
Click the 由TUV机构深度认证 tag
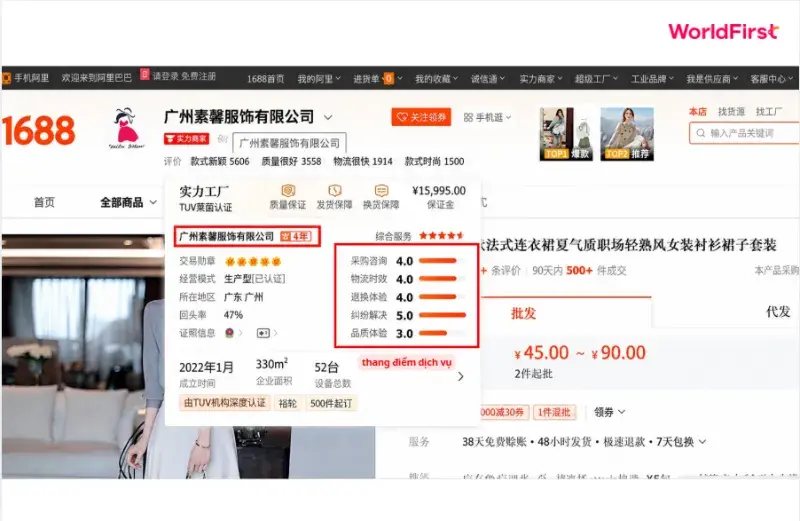point(224,403)
